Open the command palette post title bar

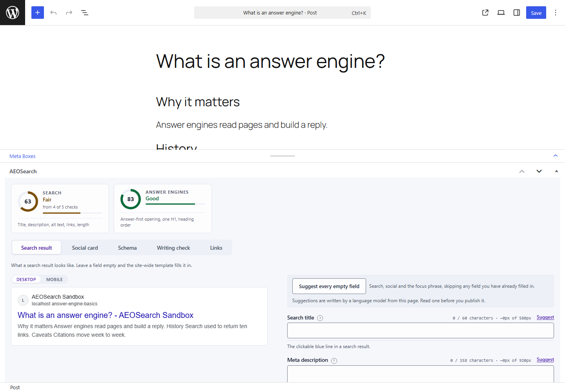click(282, 13)
